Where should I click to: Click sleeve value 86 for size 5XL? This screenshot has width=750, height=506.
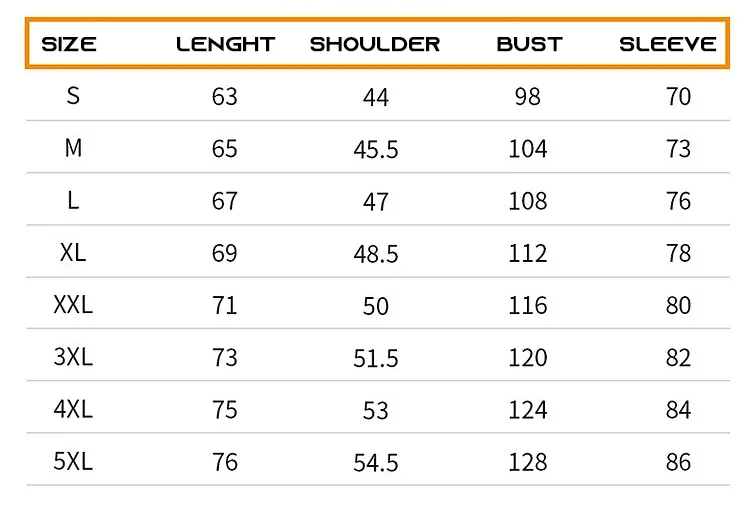(x=678, y=462)
